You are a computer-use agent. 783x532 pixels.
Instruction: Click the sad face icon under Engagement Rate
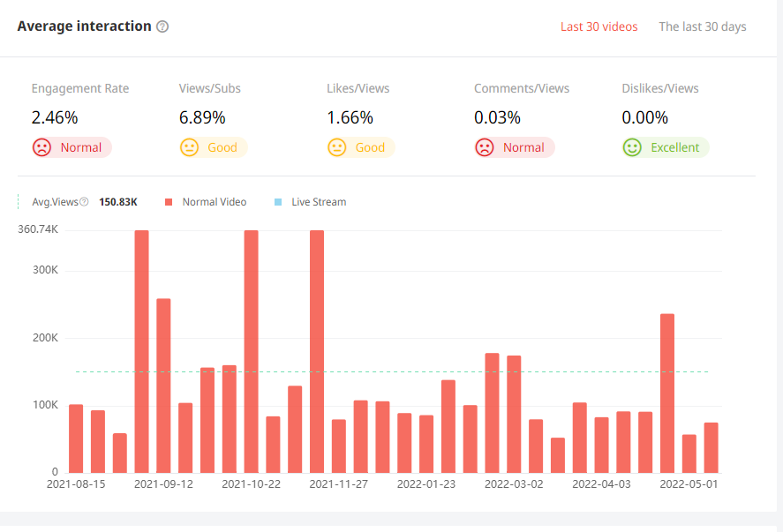[x=41, y=147]
